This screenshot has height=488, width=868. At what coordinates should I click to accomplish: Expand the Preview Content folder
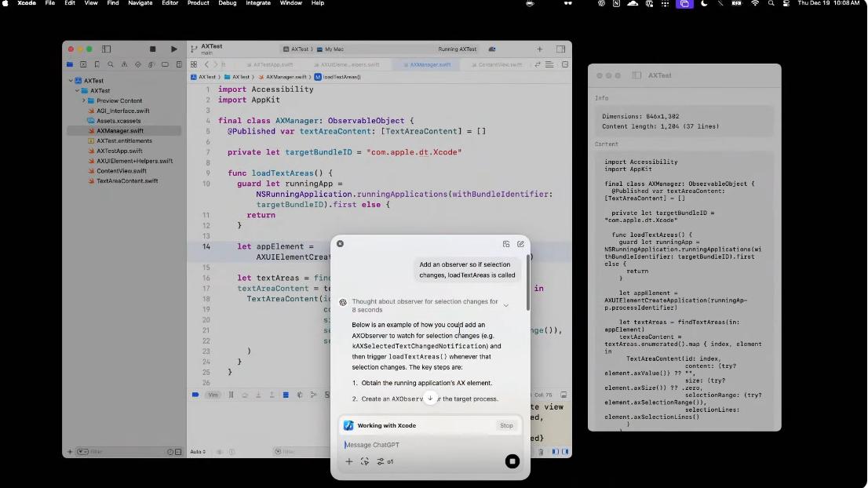pos(84,100)
